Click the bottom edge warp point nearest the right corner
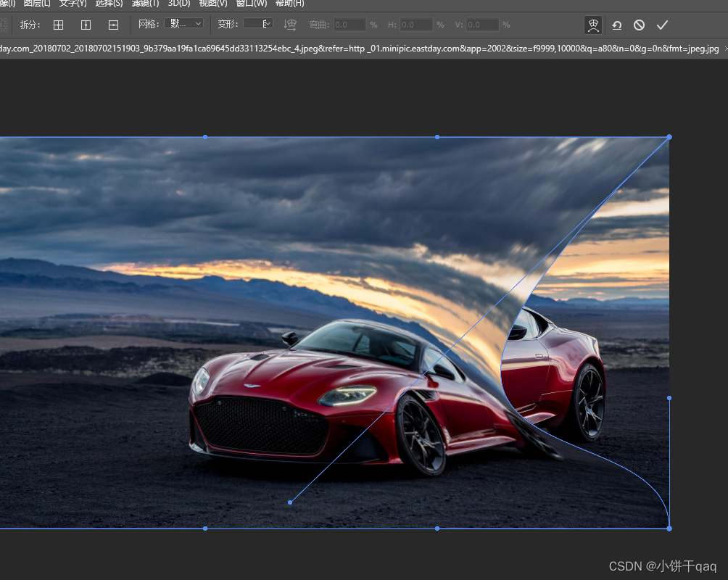Image resolution: width=728 pixels, height=580 pixels. click(437, 529)
